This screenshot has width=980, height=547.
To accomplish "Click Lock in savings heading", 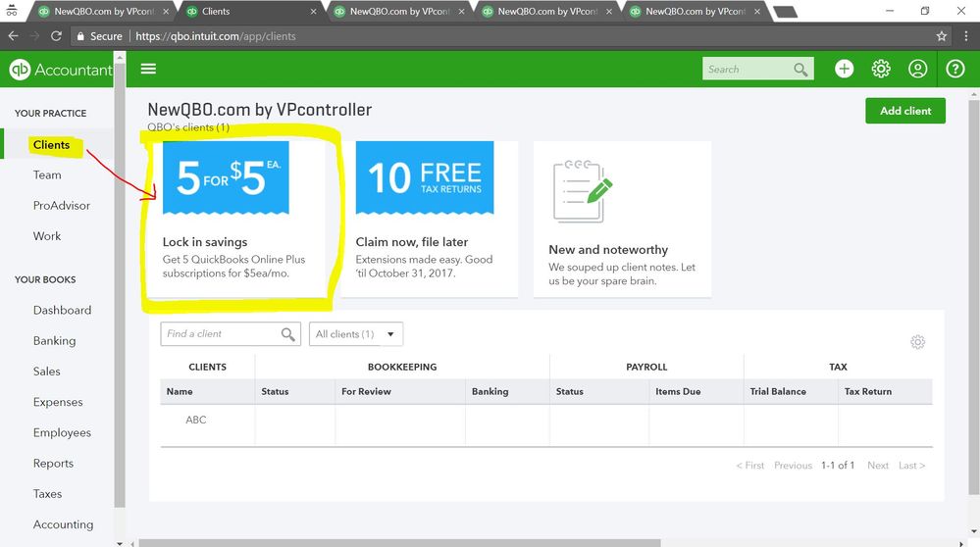I will click(x=205, y=242).
